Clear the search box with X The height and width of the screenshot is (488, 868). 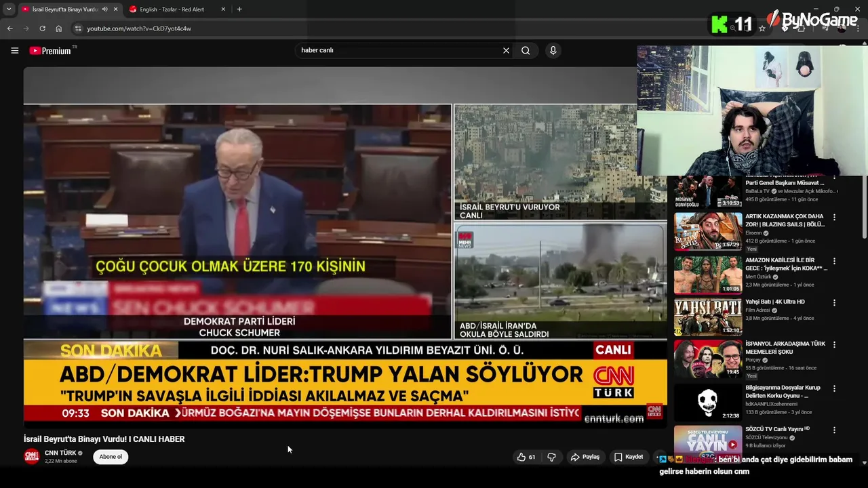[x=506, y=50]
